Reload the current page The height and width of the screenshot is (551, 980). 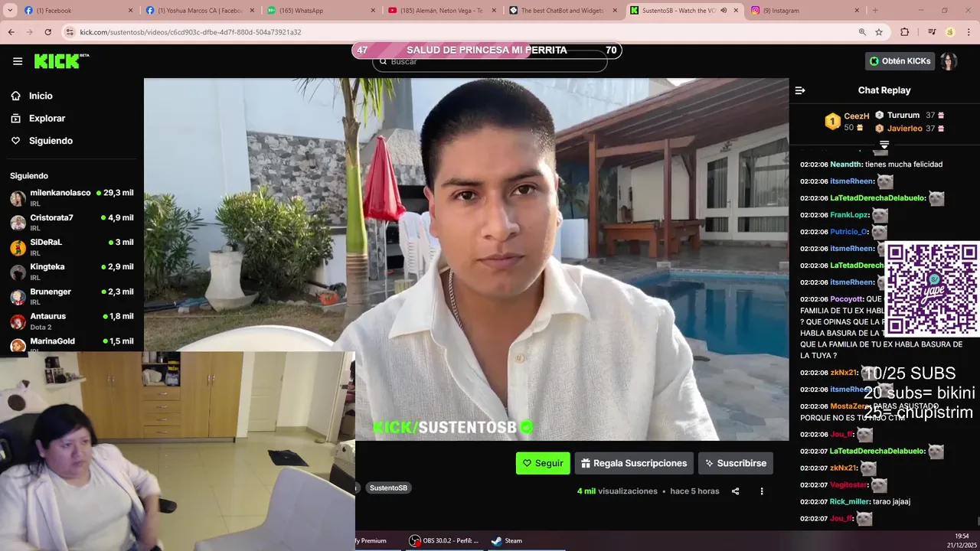click(47, 32)
